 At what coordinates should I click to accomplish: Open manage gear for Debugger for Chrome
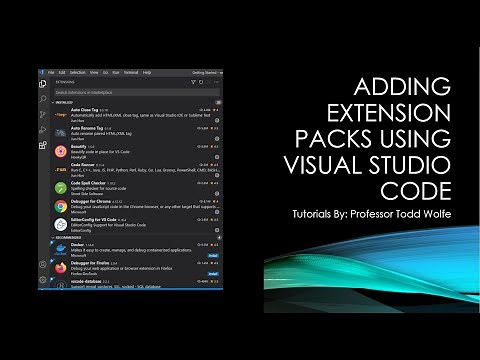217,212
